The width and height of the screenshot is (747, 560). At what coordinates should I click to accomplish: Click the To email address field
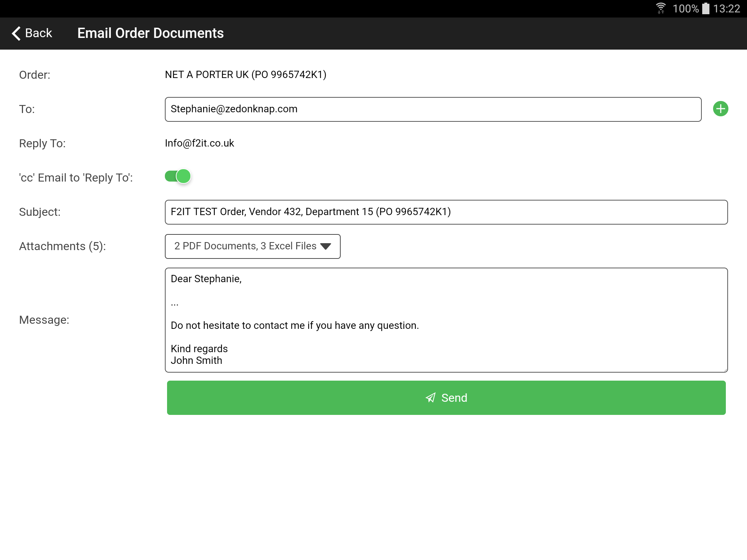coord(433,109)
